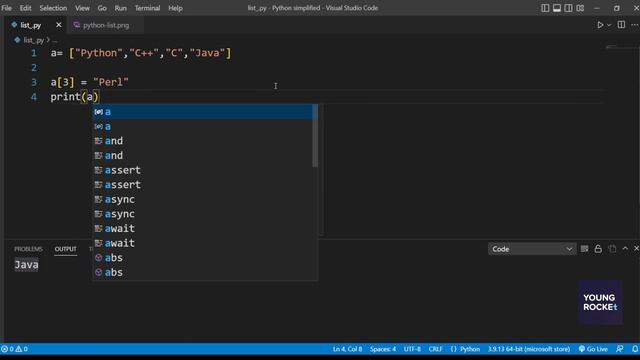Image resolution: width=640 pixels, height=360 pixels.
Task: Close the bottom output panel
Action: [636, 249]
